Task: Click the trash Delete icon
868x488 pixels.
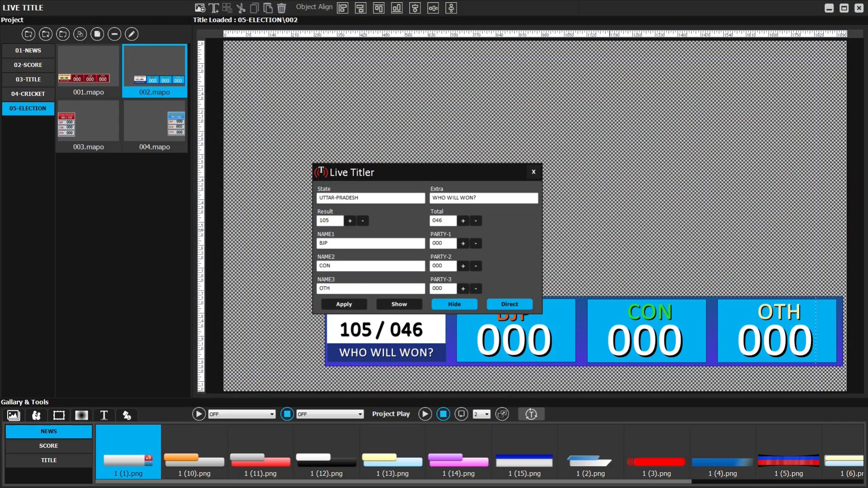Action: 282,8
